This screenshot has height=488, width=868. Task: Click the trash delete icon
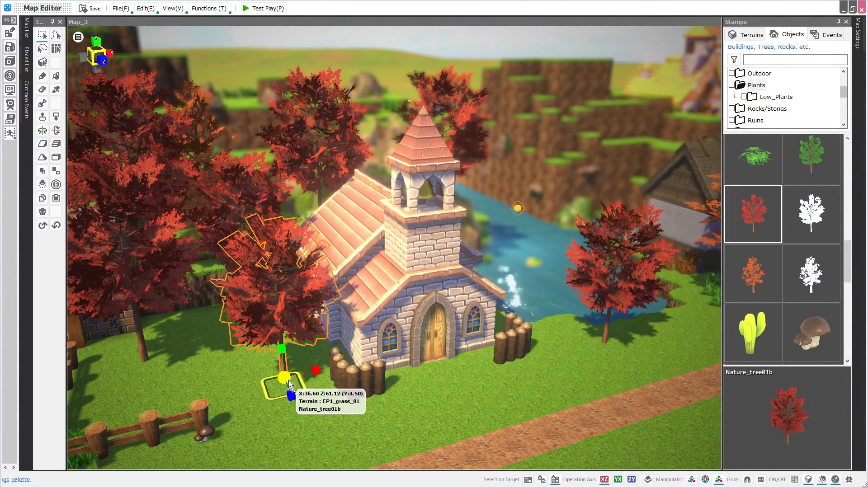point(42,211)
